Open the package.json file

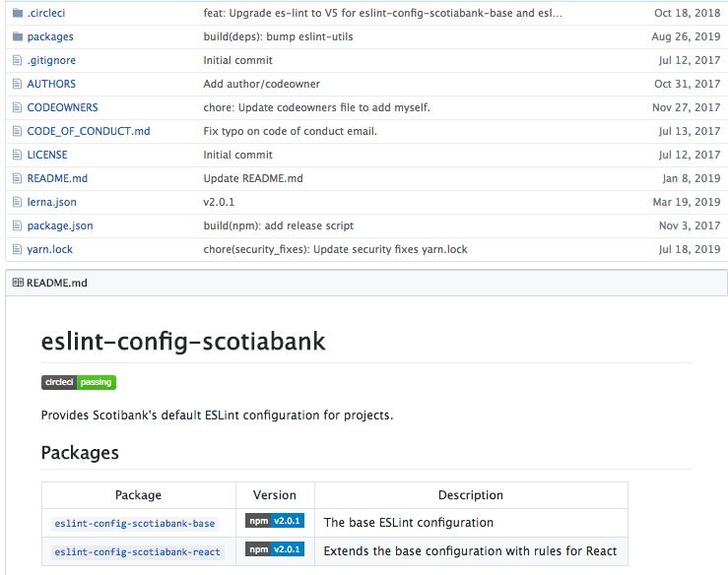[x=60, y=226]
